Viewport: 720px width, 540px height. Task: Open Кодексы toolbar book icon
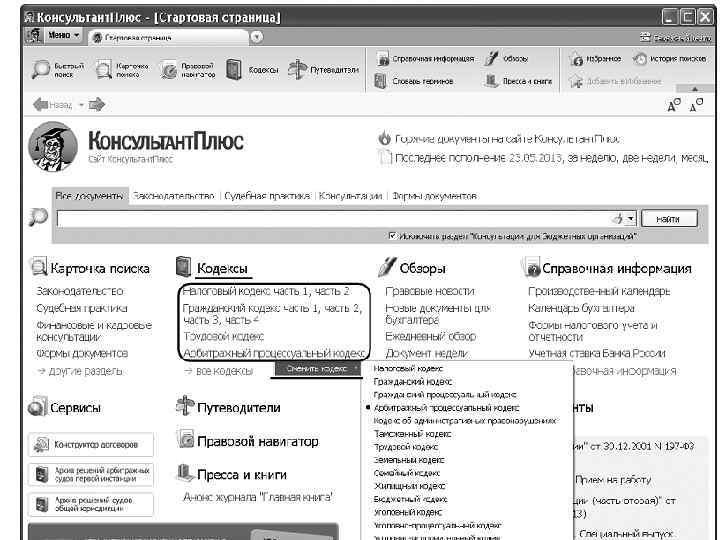[234, 69]
